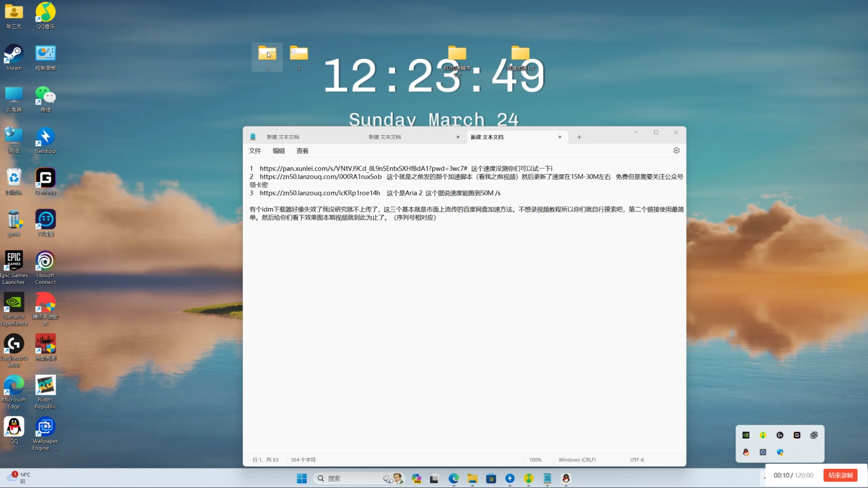Close the second tab via its unsaved dot
The height and width of the screenshot is (488, 868).
458,137
